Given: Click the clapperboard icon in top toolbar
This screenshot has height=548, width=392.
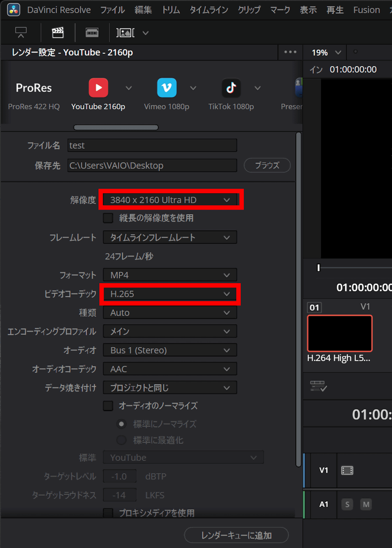Looking at the screenshot, I should coord(58,32).
